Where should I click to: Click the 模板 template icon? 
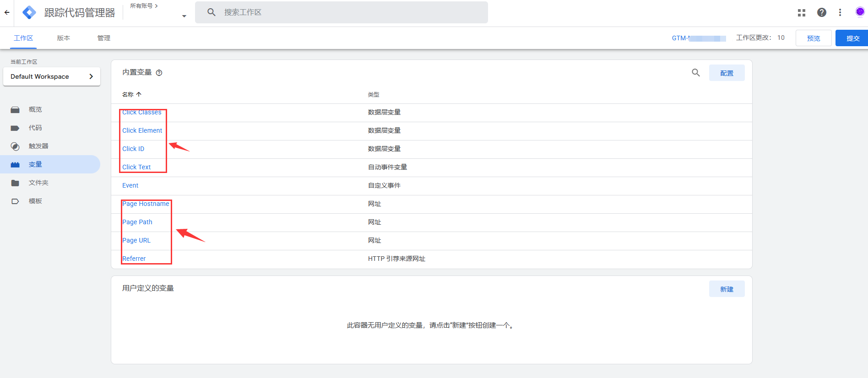pyautogui.click(x=15, y=201)
